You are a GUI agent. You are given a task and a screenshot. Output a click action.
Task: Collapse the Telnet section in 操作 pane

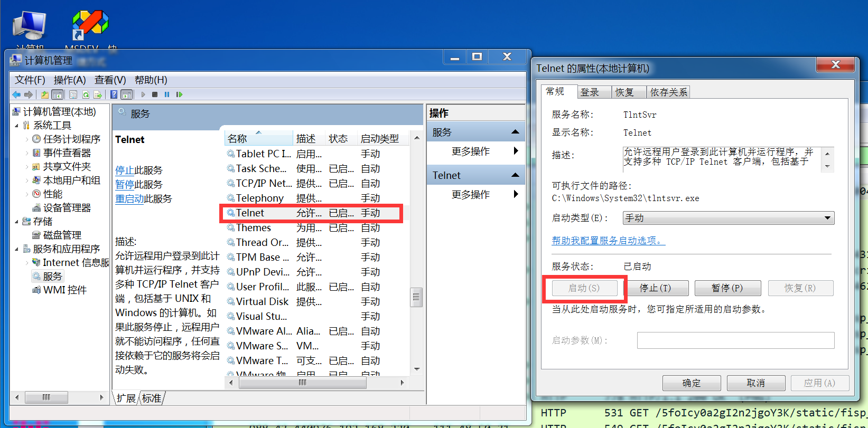pyautogui.click(x=515, y=175)
